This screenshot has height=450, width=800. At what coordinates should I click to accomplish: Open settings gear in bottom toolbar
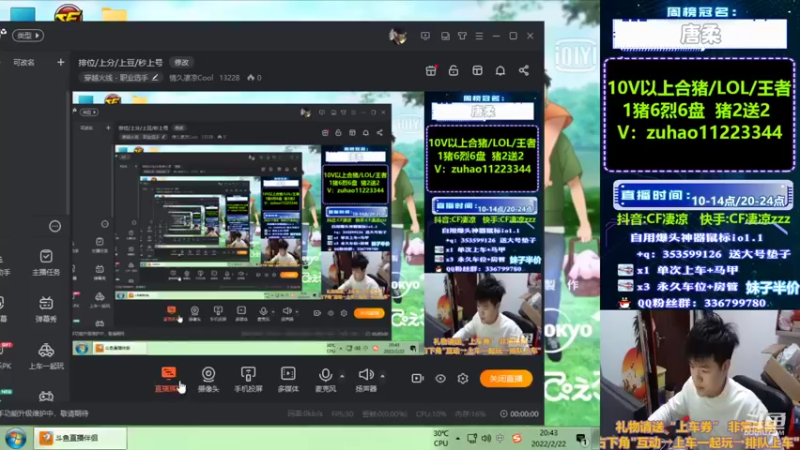click(x=463, y=379)
